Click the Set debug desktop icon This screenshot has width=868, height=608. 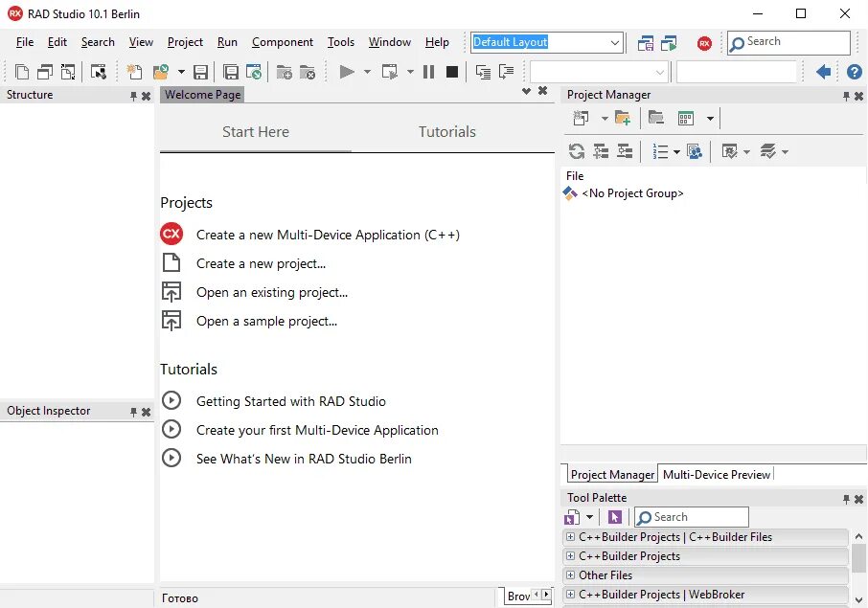669,43
